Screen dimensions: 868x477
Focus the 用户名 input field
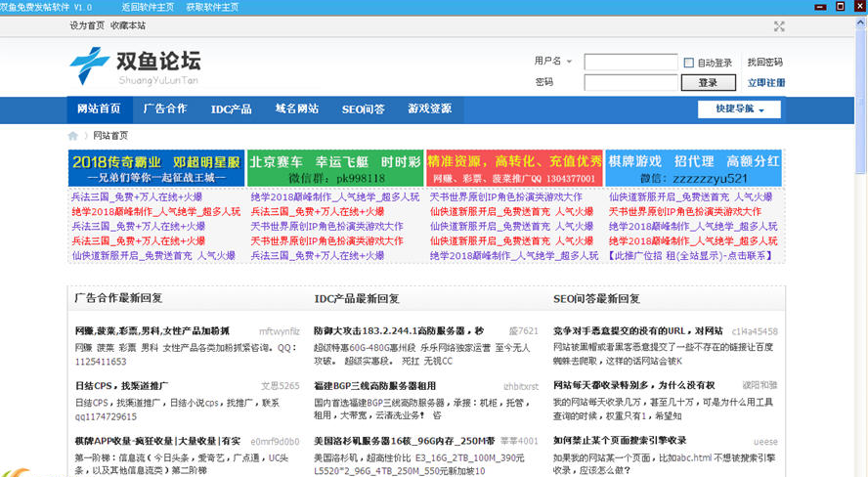pyautogui.click(x=629, y=63)
